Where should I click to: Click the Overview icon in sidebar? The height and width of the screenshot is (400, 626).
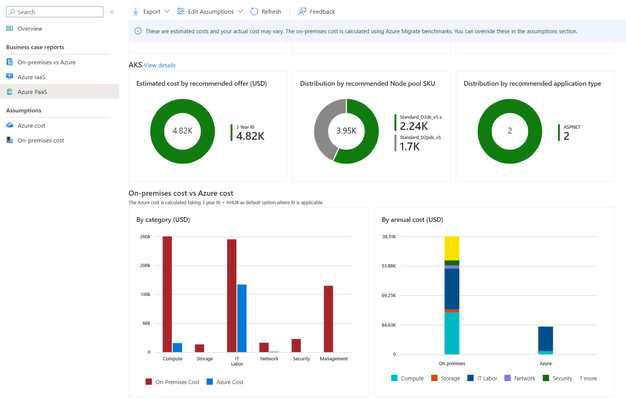10,28
